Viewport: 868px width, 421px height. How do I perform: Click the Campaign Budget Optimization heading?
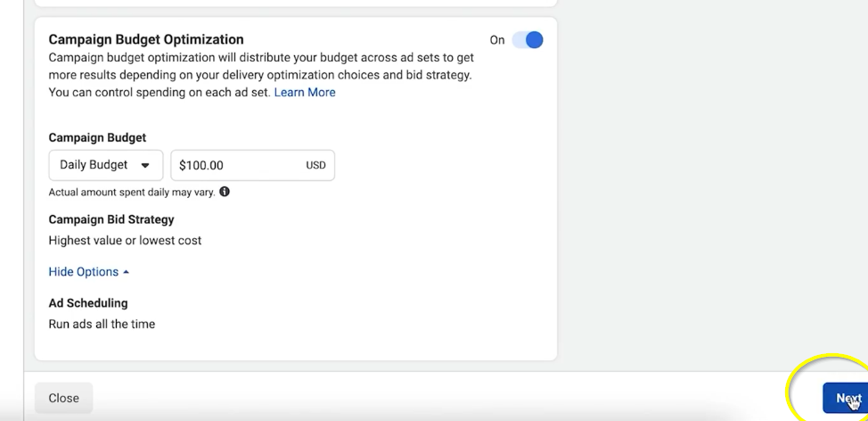pyautogui.click(x=146, y=40)
